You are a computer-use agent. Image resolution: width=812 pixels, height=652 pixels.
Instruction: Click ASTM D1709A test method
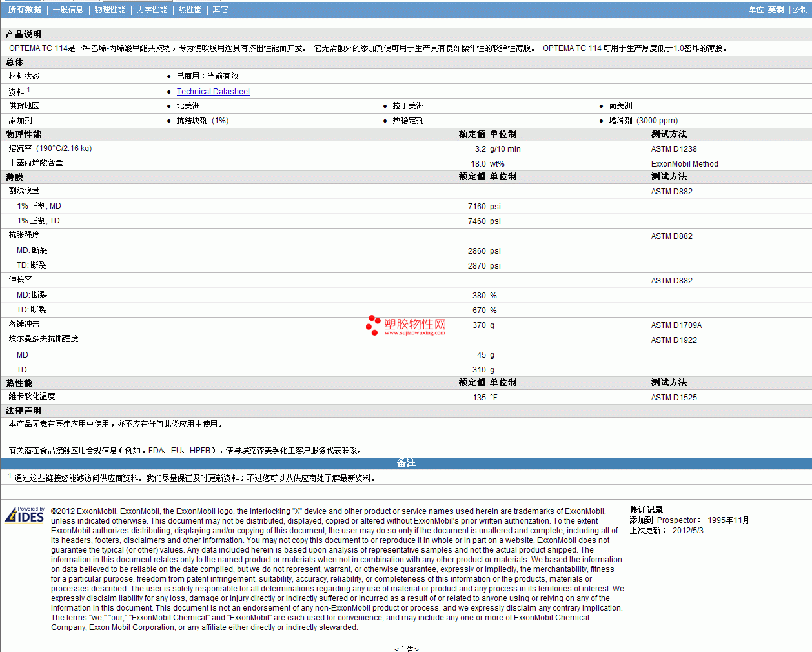tap(676, 325)
